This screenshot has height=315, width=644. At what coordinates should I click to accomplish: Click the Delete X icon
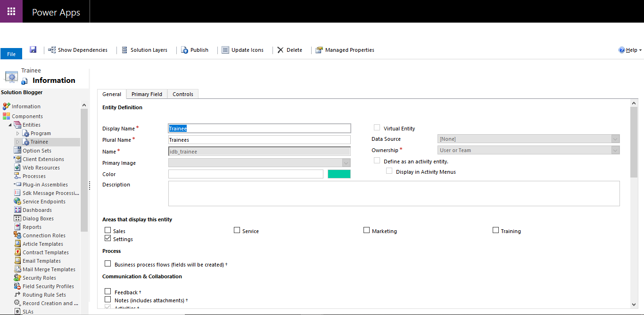pos(281,50)
